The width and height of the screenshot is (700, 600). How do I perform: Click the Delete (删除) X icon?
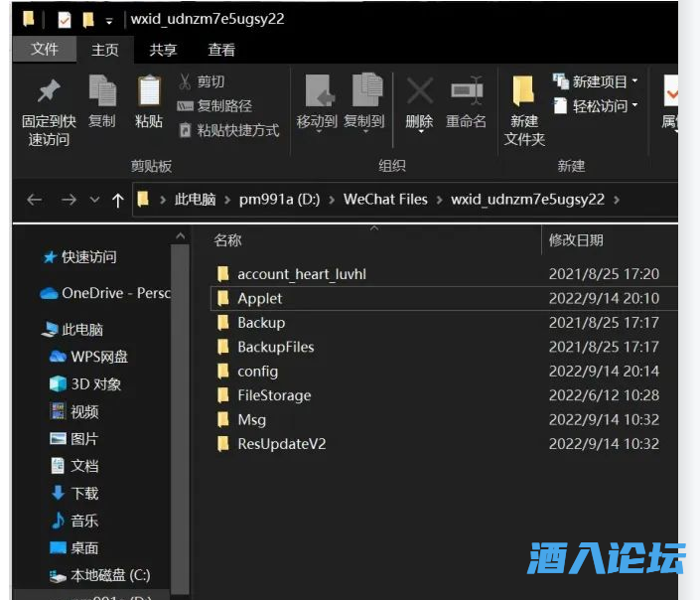click(x=419, y=90)
